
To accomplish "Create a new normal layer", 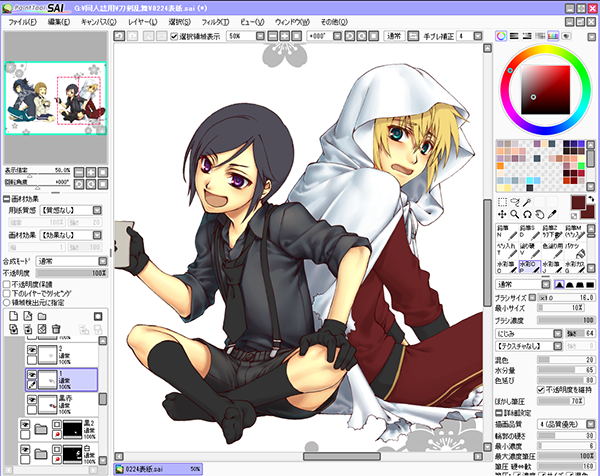I will coord(13,316).
